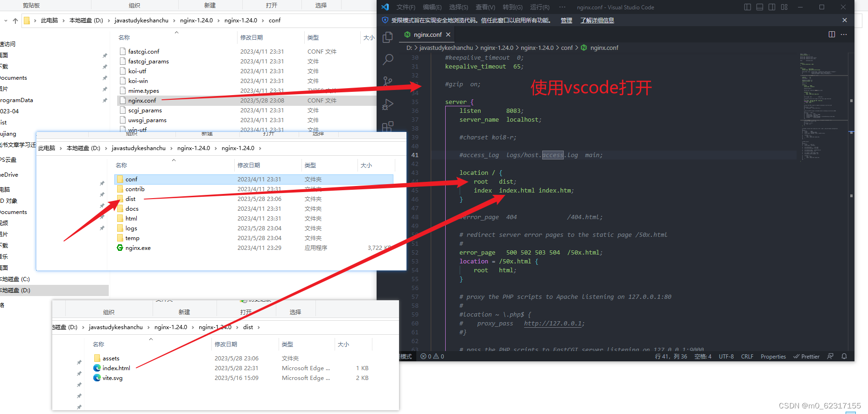This screenshot has width=868, height=414.
Task: Open Source Control view in VS Code
Action: tap(388, 82)
